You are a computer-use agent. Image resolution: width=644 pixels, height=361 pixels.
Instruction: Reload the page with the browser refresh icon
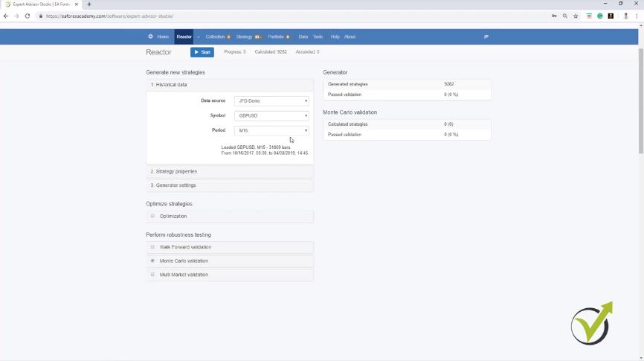coord(28,16)
